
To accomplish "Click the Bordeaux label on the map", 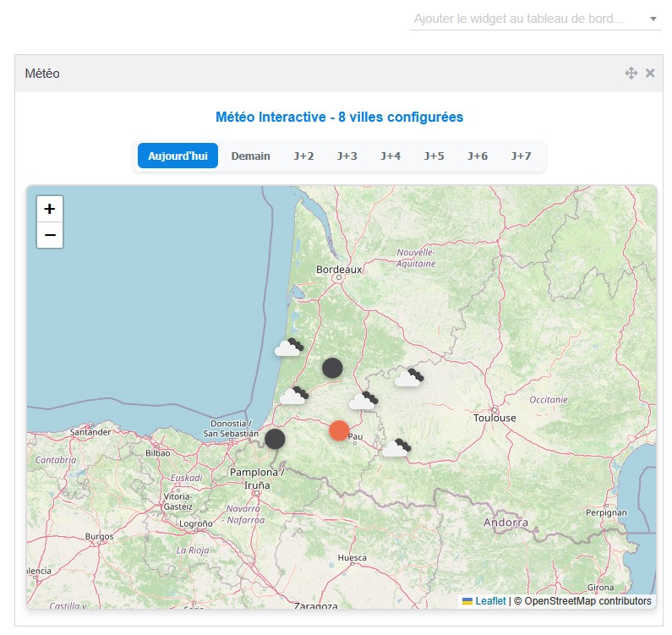I will pos(339,270).
